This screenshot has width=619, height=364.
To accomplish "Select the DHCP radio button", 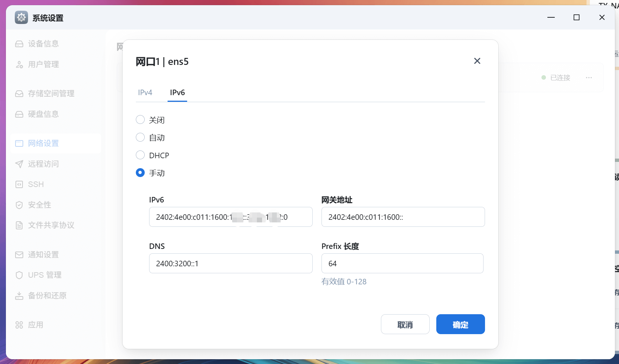I will pos(140,155).
